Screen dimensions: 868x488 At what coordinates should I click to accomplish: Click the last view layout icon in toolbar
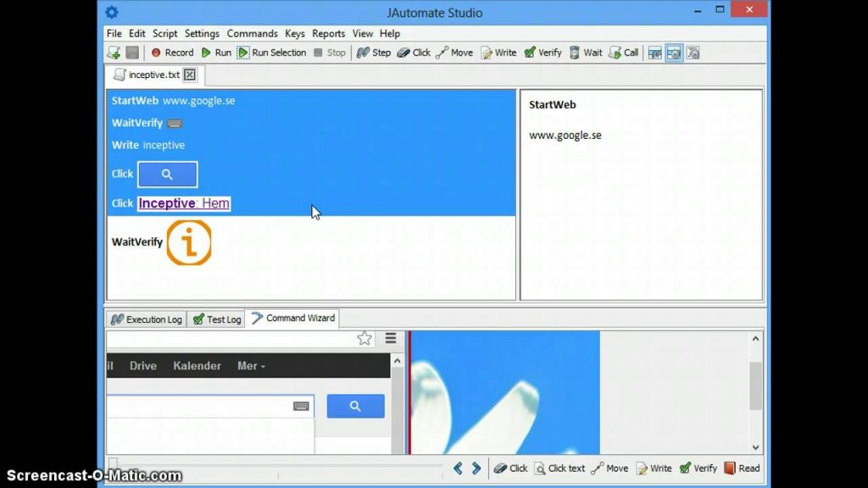[x=693, y=53]
